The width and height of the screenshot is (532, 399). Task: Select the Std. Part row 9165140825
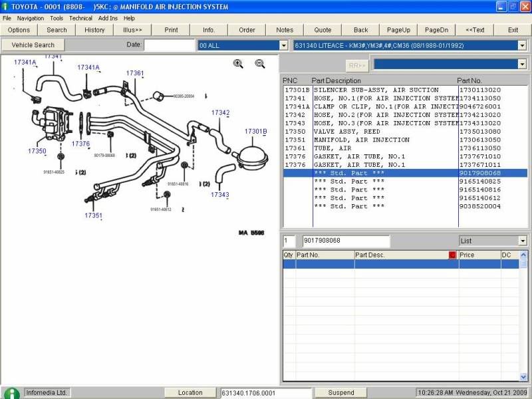click(405, 182)
